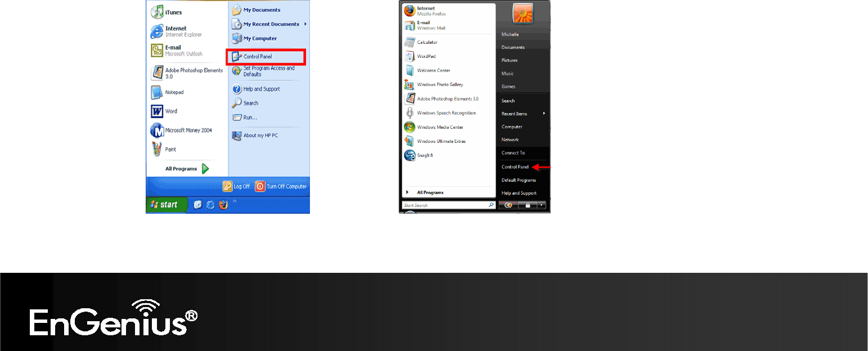The image size is (868, 351).
Task: Open Windows Photo Gallery
Action: (x=434, y=84)
